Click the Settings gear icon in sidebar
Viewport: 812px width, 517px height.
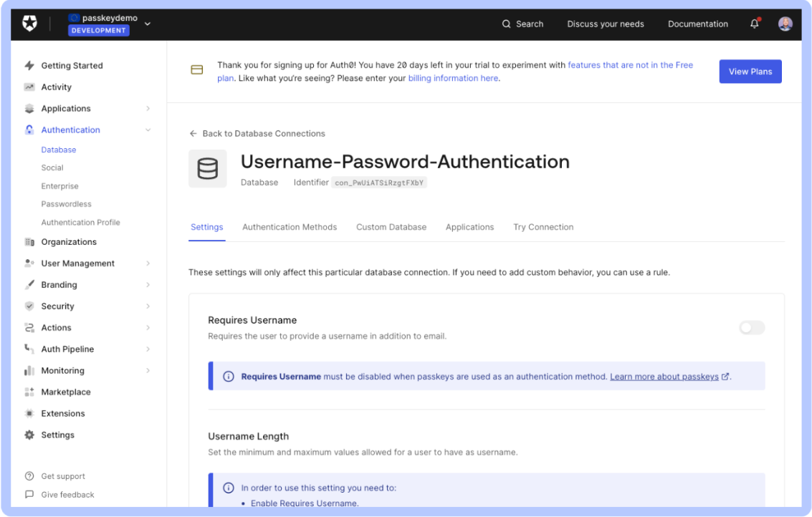pos(29,435)
